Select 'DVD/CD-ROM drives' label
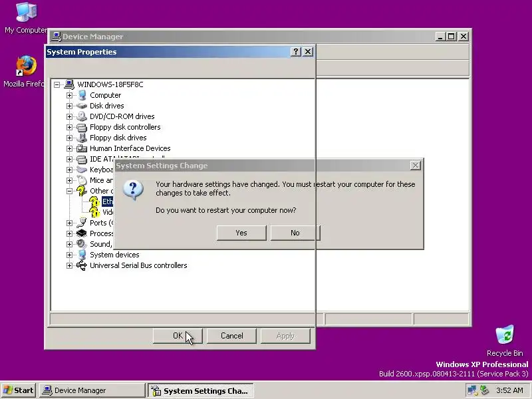Image resolution: width=532 pixels, height=399 pixels. pyautogui.click(x=122, y=116)
